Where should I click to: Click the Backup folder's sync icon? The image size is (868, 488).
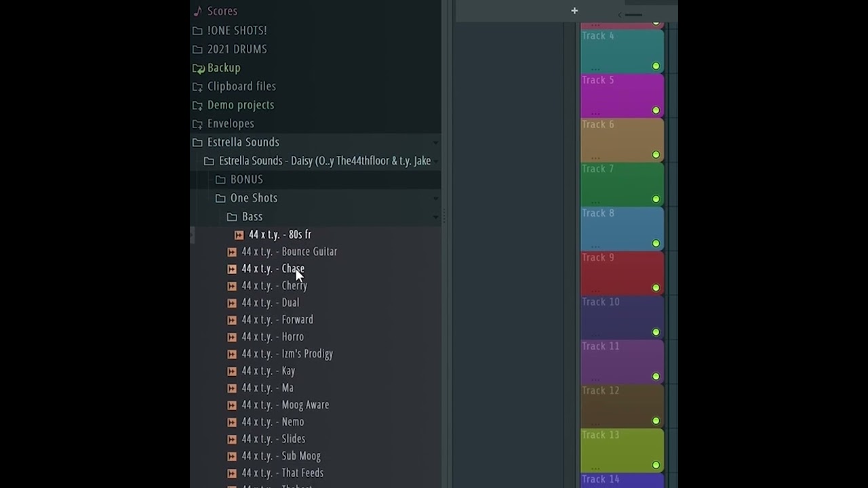(198, 68)
